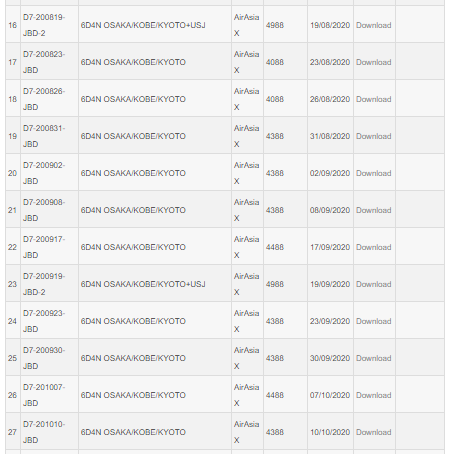The image size is (451, 454).
Task: Download file for tour D7-200908-JBD
Action: click(x=373, y=210)
